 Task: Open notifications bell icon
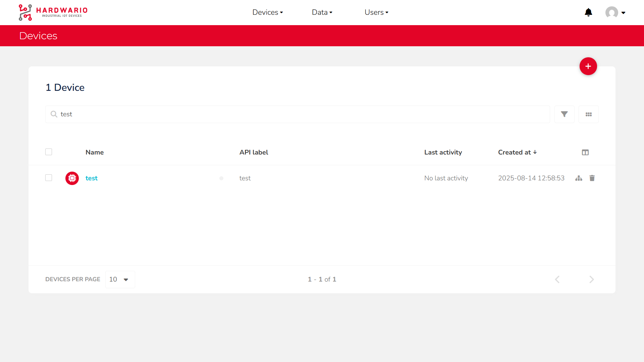pos(588,12)
